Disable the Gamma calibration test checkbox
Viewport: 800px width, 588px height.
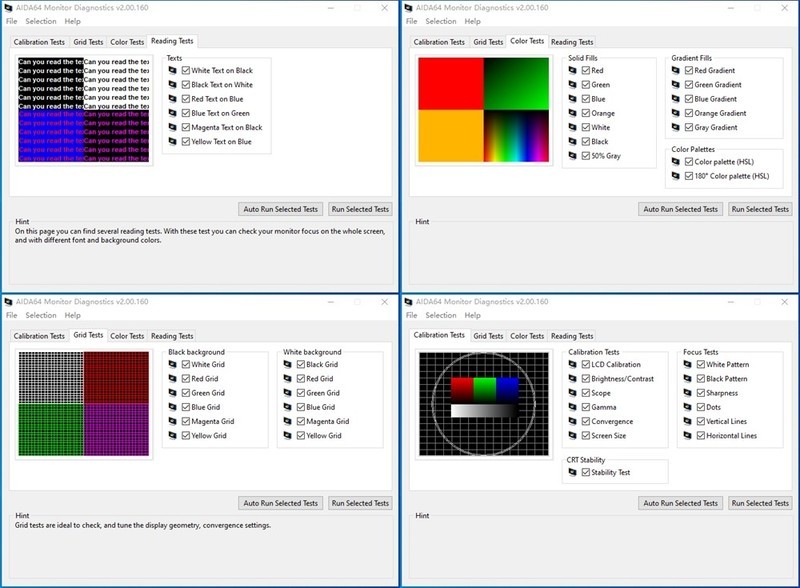pos(586,408)
